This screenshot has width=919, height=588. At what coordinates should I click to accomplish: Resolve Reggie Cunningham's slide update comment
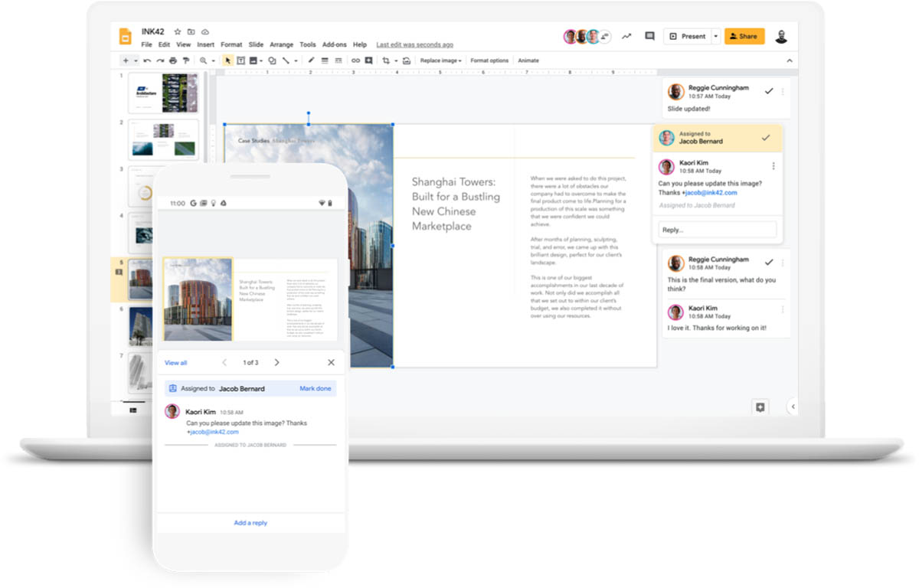tap(769, 90)
